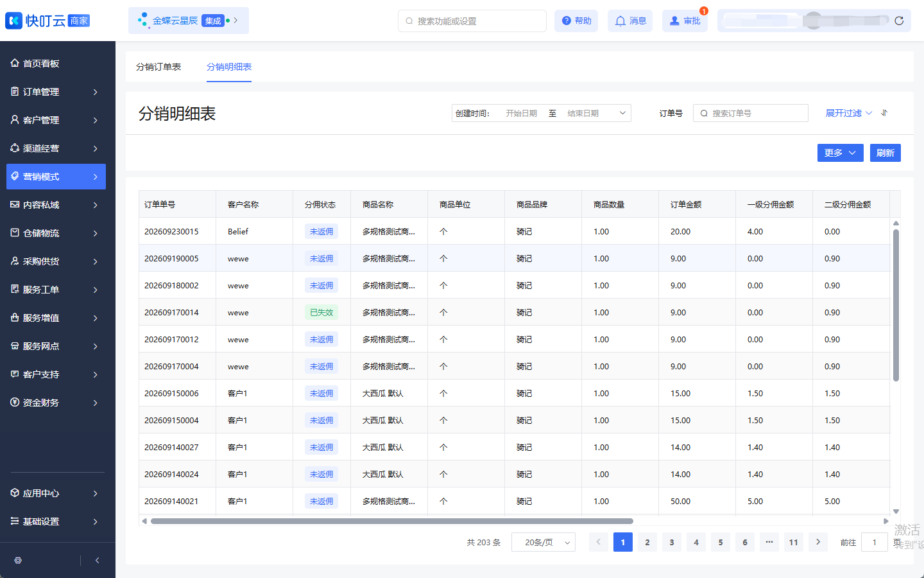Click the table scroll-down arrow
Viewport: 924px width, 578px height.
(x=896, y=511)
